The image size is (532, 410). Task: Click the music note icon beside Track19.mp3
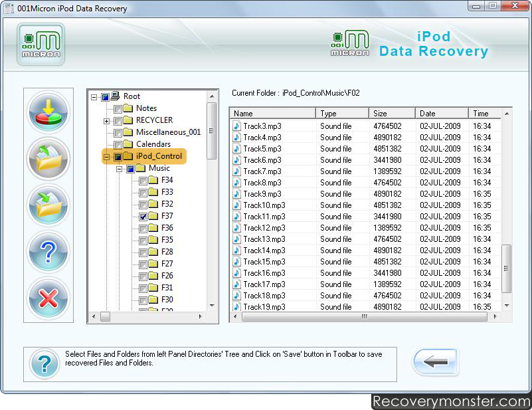pyautogui.click(x=236, y=307)
